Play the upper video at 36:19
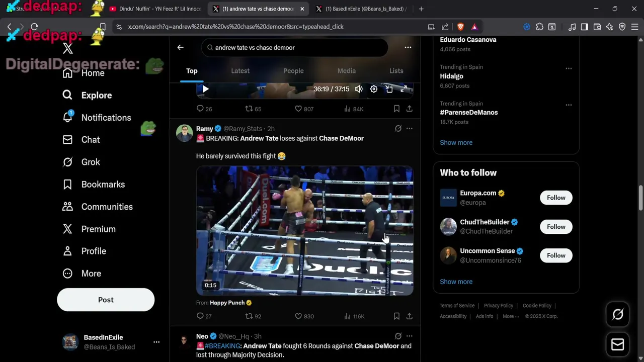 pyautogui.click(x=205, y=89)
